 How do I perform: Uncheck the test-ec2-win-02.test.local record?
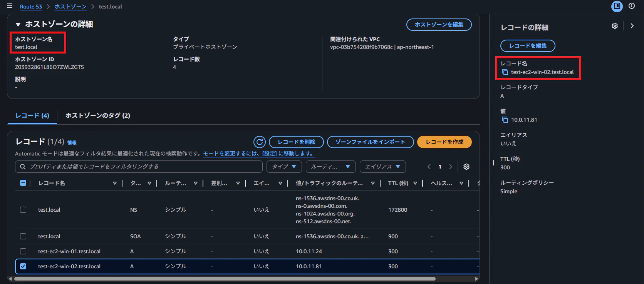[23, 266]
